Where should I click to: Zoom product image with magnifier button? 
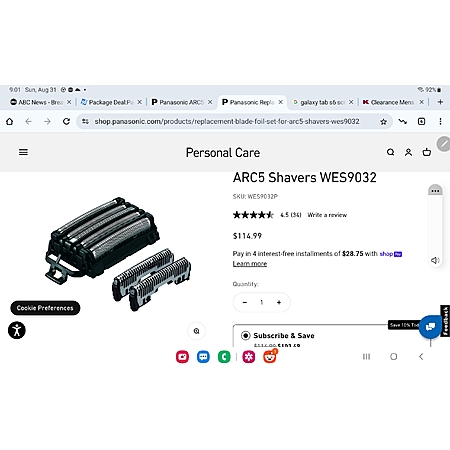197,331
